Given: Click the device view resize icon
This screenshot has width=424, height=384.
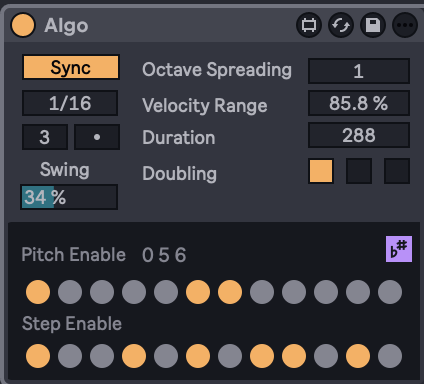Looking at the screenshot, I should tap(309, 25).
